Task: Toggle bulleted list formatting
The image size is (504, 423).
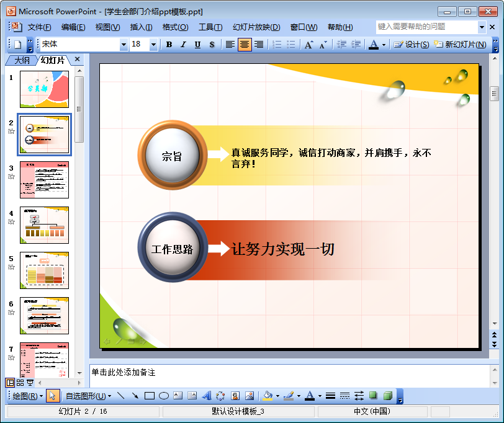Action: coord(291,44)
